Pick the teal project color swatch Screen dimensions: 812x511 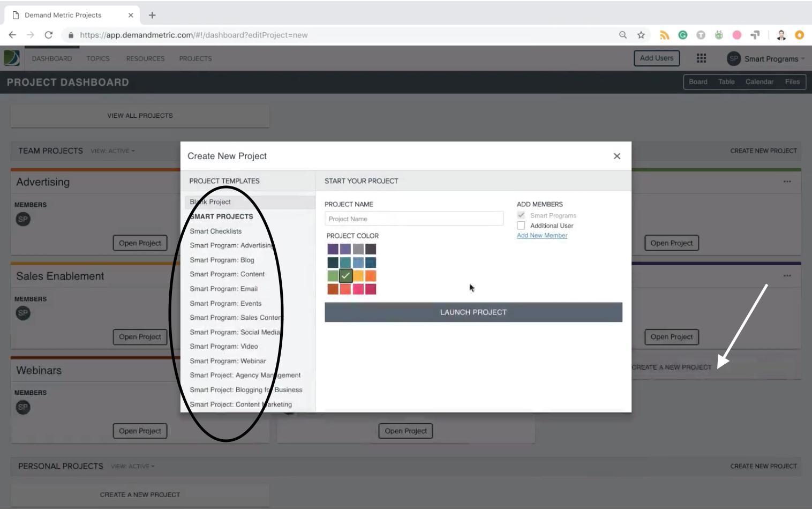click(345, 262)
